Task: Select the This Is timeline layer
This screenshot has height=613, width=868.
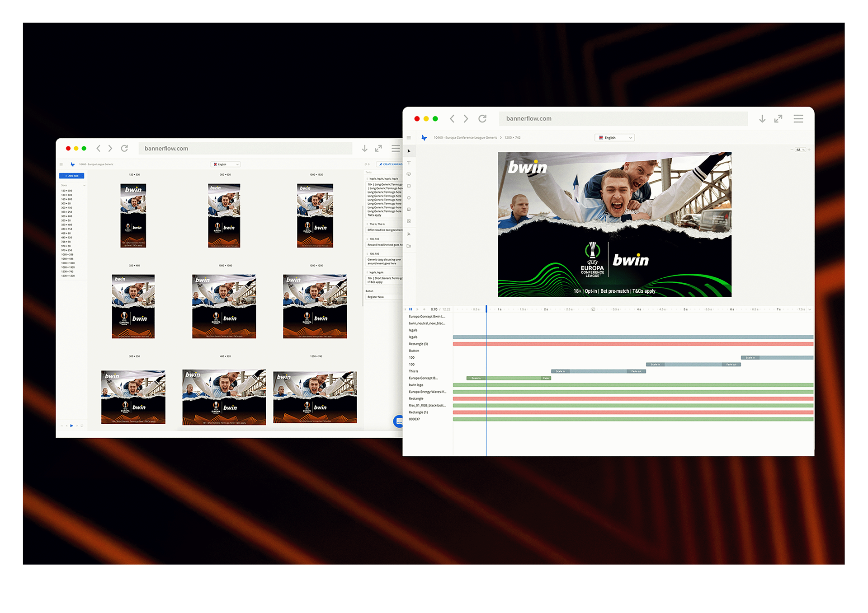Action: (x=414, y=371)
